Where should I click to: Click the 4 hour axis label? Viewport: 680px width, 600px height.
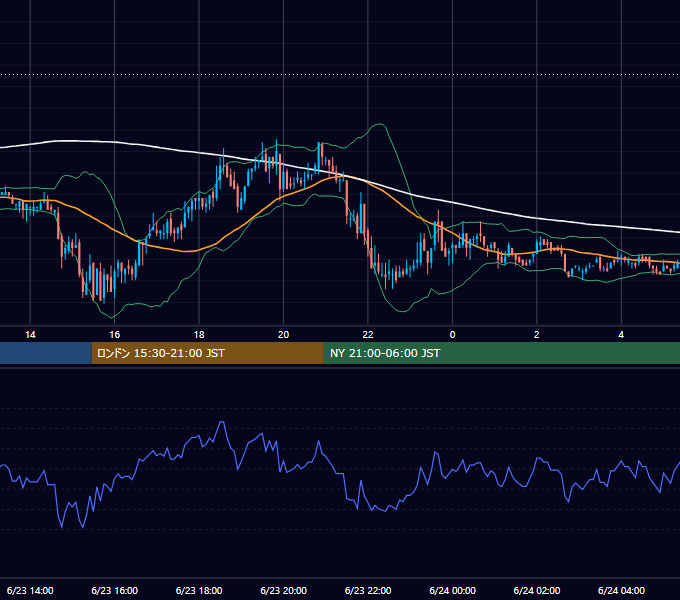pyautogui.click(x=621, y=335)
